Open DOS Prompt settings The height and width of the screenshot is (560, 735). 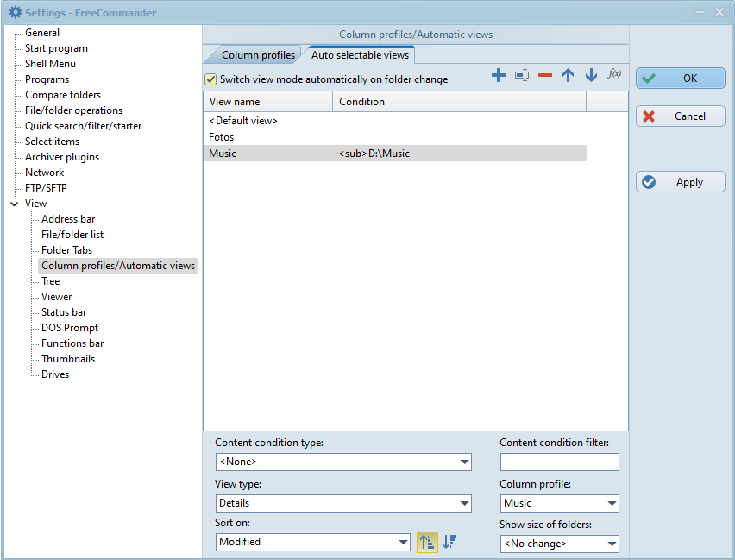coord(70,328)
